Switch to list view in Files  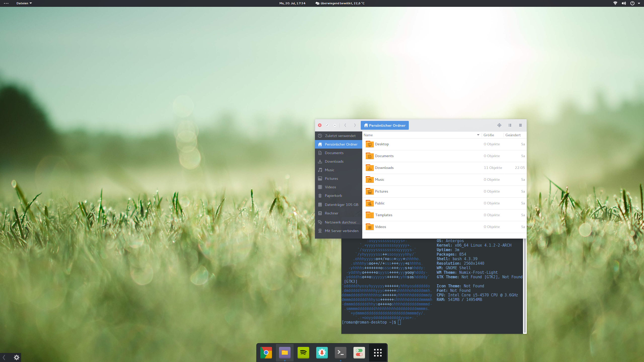click(510, 125)
